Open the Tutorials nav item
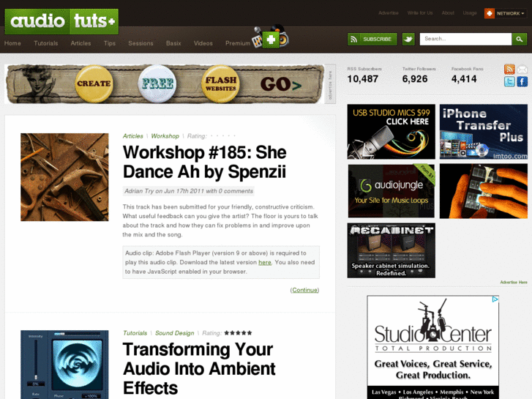 [x=46, y=43]
